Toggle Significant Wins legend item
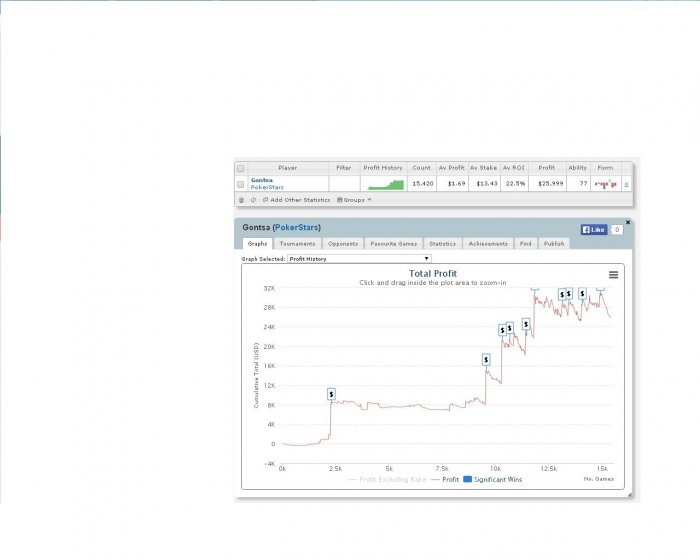Screen dimensions: 700x560 coord(492,479)
